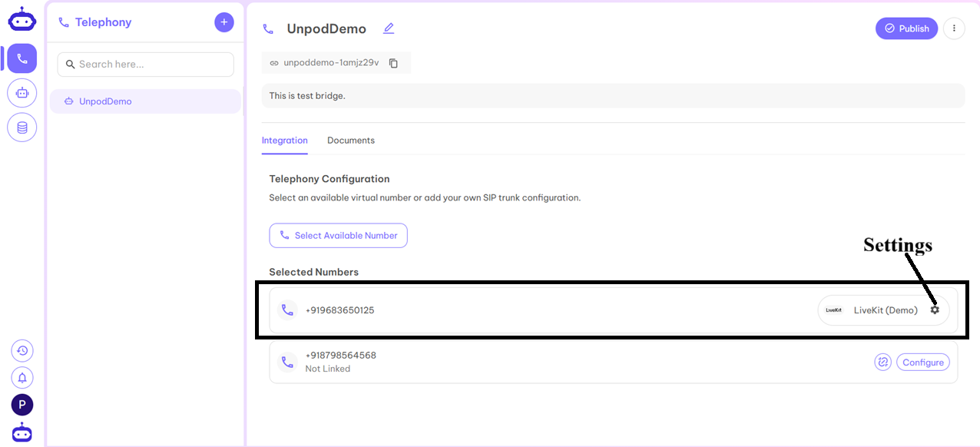Click the bottom robot icon in sidebar
This screenshot has height=447, width=980.
[x=22, y=432]
